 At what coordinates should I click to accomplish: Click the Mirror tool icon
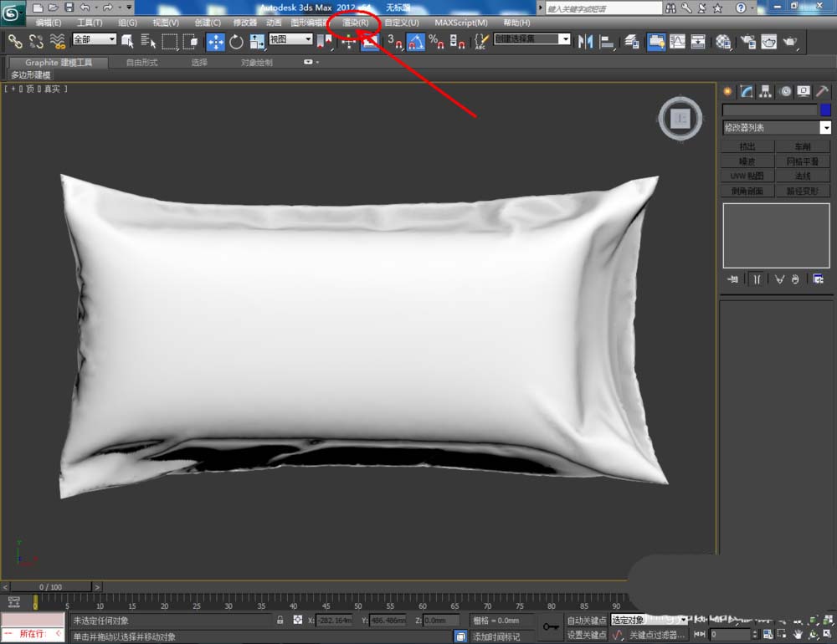click(585, 41)
